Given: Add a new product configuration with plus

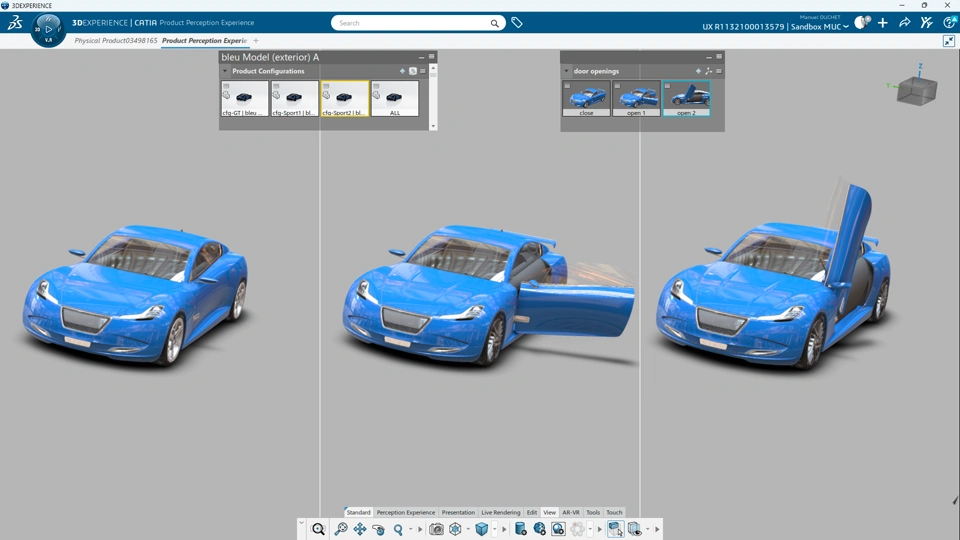Looking at the screenshot, I should point(402,71).
